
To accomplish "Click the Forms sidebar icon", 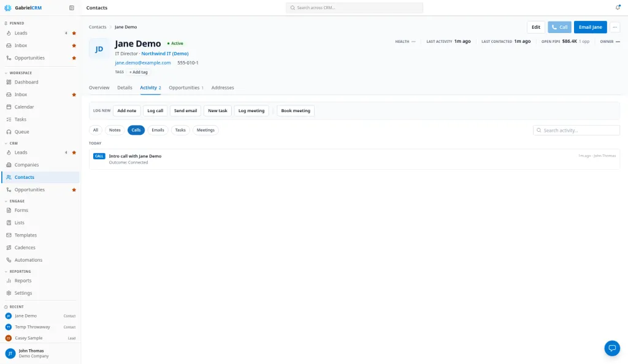I will (x=9, y=210).
